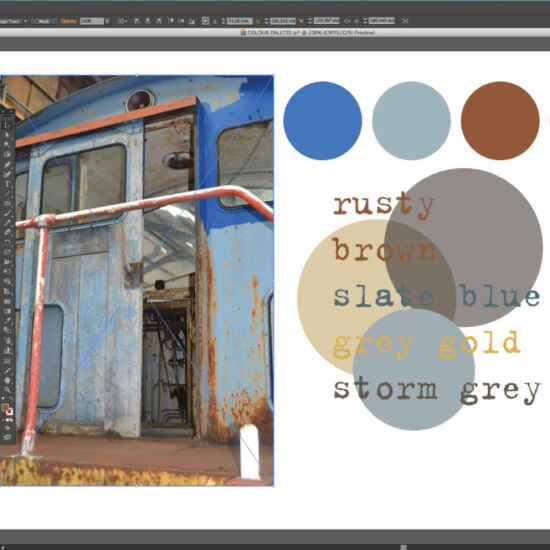Viewport: 550px width, 550px height.
Task: Click vertical align center icon
Action: 181,21
